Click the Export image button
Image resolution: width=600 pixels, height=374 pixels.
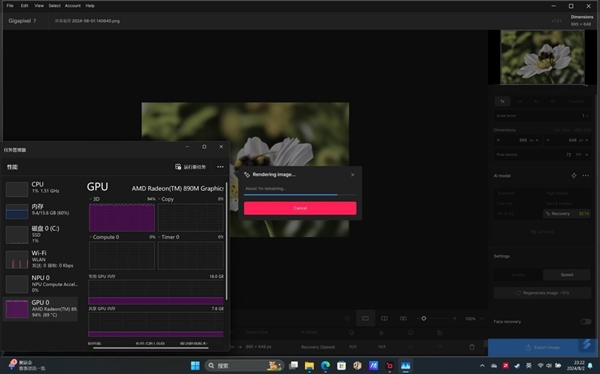click(543, 348)
